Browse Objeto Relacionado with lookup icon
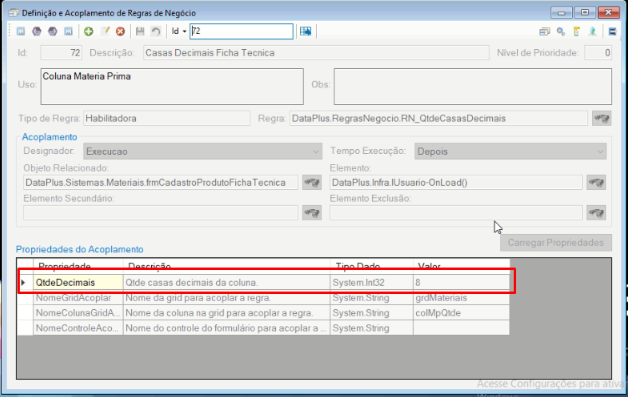 coord(312,183)
